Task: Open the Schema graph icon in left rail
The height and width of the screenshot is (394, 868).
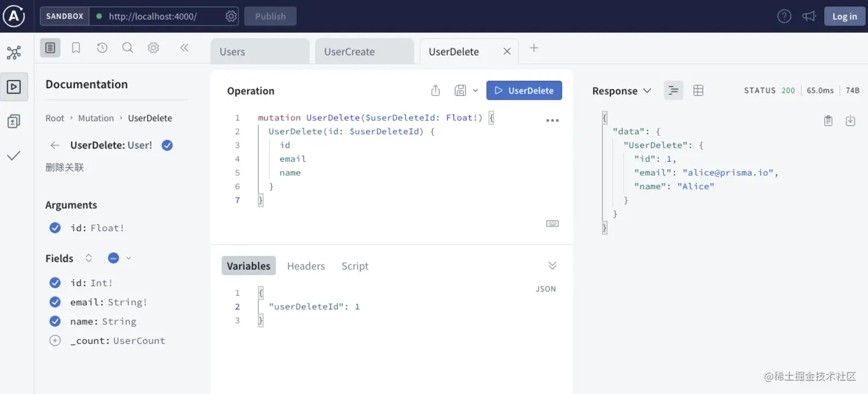Action: (14, 52)
